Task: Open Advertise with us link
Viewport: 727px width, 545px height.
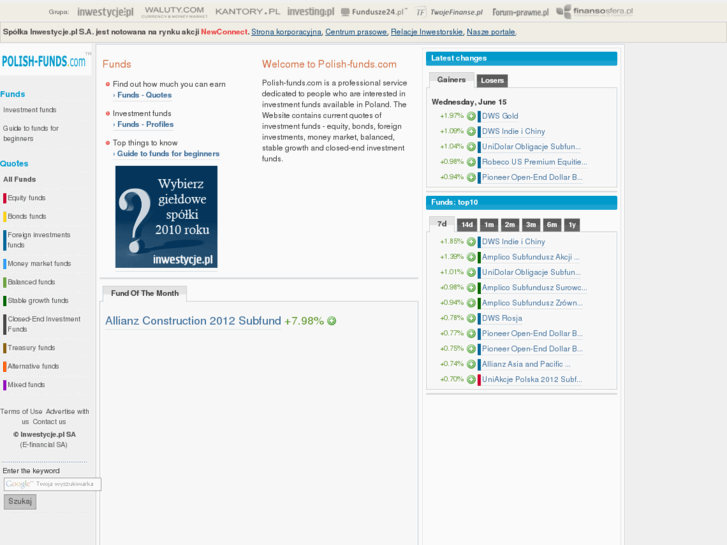Action: point(56,417)
